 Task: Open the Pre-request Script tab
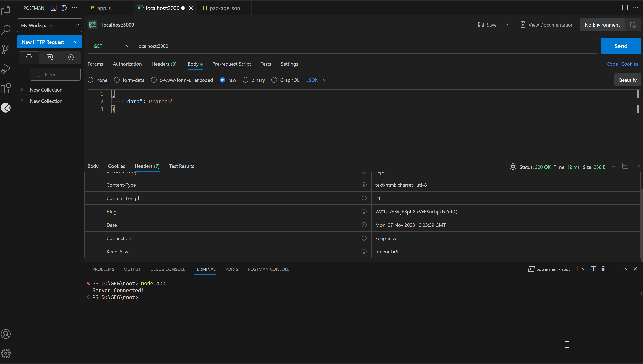(x=231, y=64)
